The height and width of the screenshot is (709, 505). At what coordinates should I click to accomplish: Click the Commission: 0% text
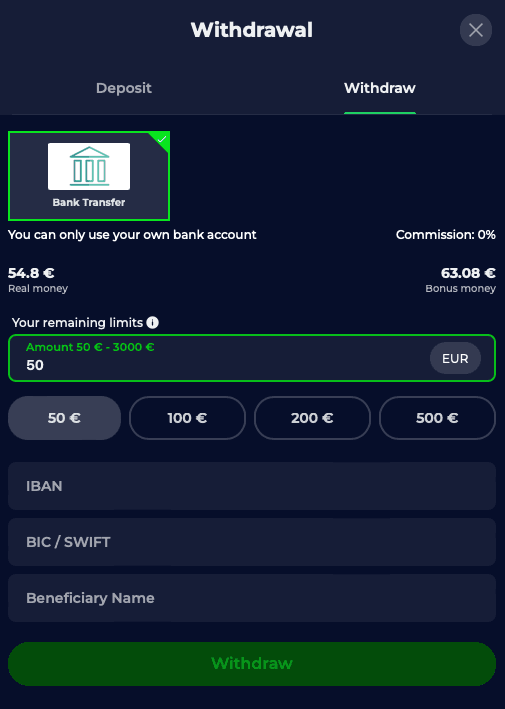(446, 235)
